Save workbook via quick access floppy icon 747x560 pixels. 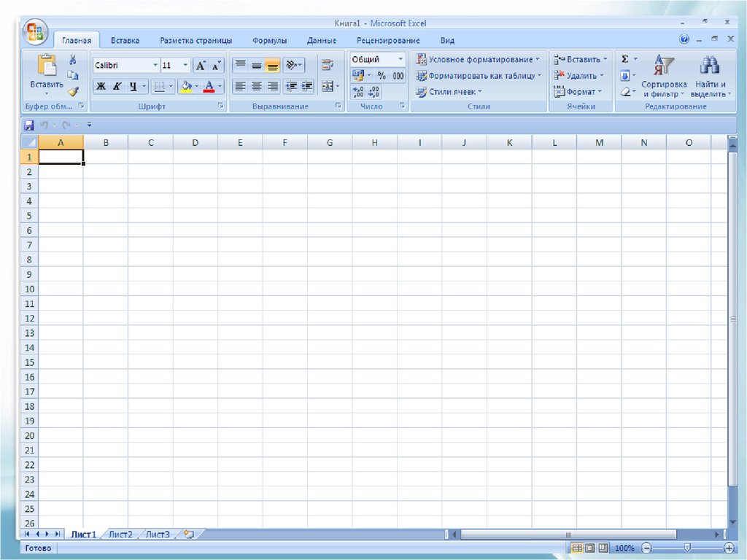[29, 125]
